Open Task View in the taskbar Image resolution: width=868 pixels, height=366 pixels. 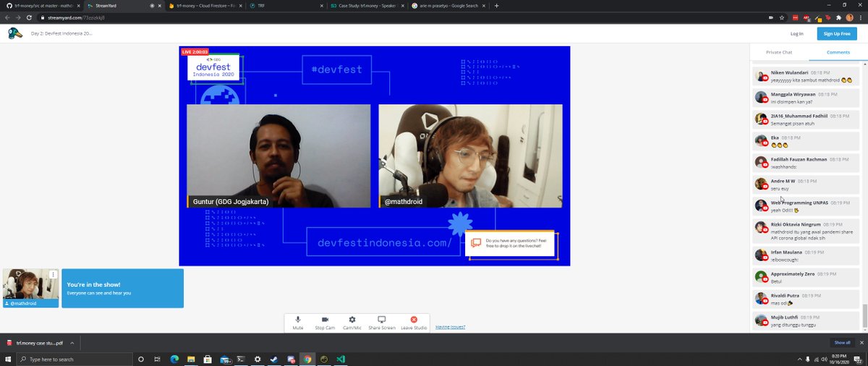coord(158,359)
